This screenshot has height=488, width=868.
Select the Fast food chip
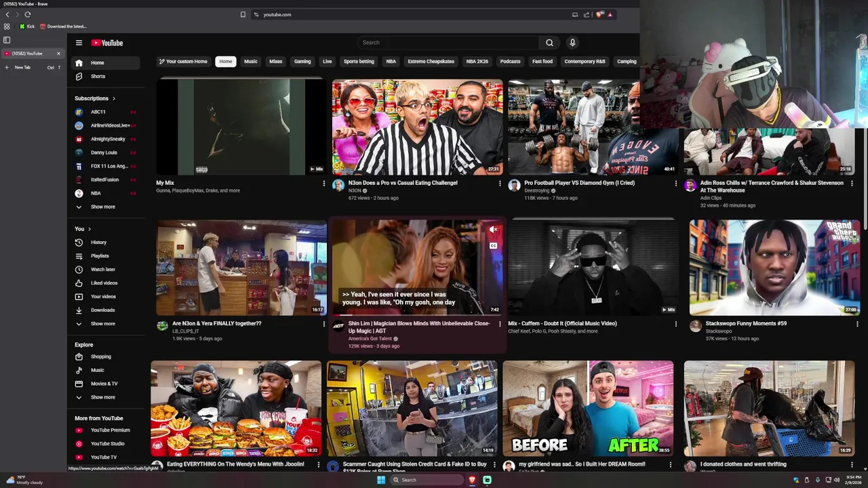[542, 61]
